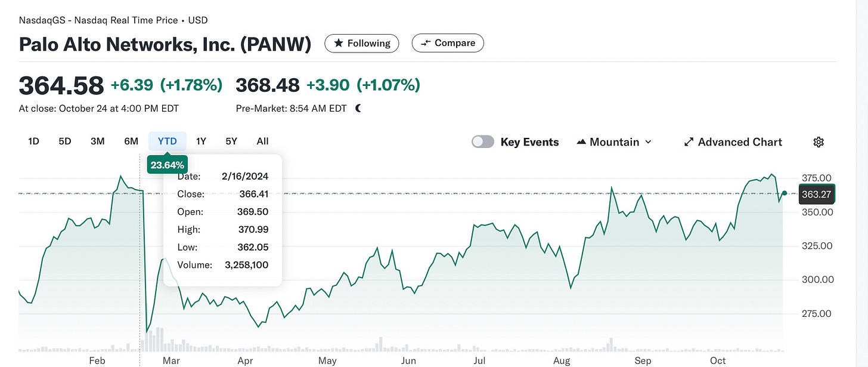Click the 364.58 closing price
The height and width of the screenshot is (367, 868).
(61, 85)
